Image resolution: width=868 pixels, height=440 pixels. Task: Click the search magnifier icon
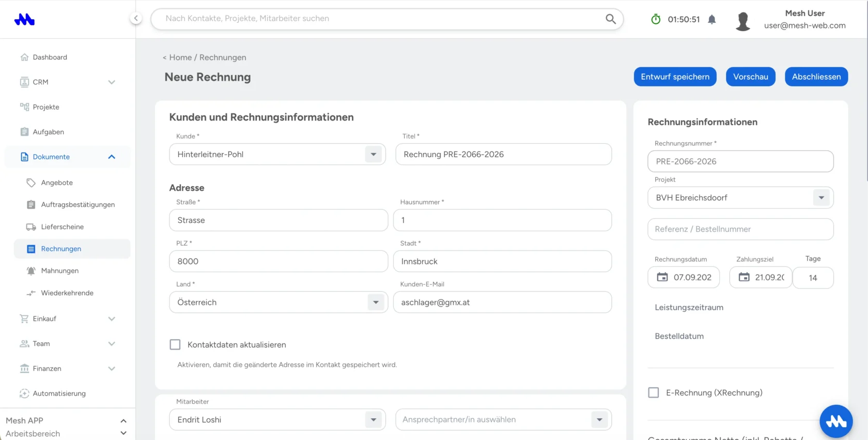click(611, 19)
